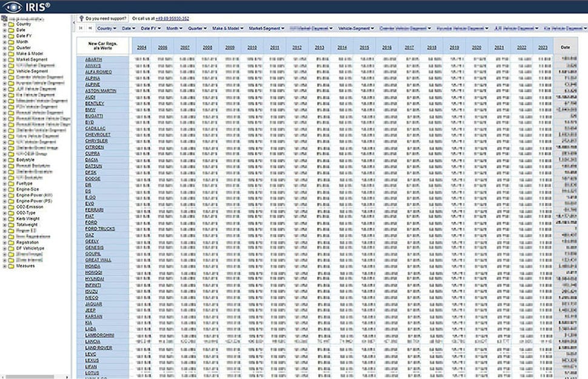Expand the CO2-Type tree node
Viewport: 588px width, 379px height.
(x=4, y=213)
